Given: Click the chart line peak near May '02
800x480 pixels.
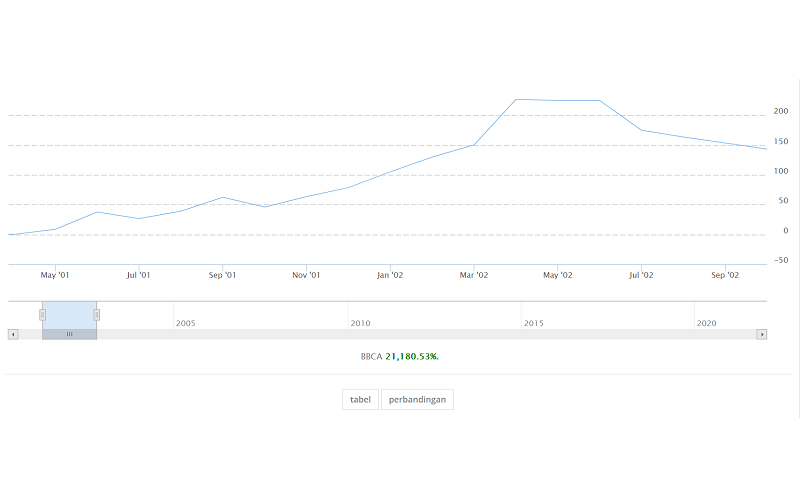Looking at the screenshot, I should [516, 99].
